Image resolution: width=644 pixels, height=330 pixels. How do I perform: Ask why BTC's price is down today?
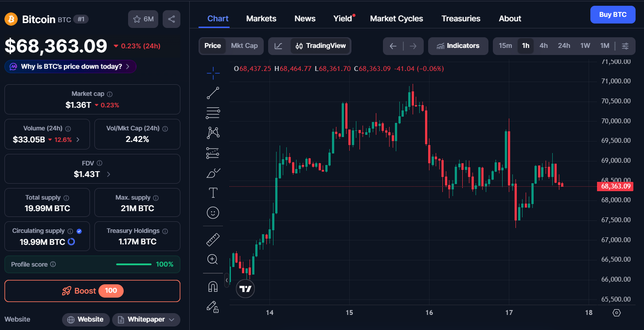[70, 67]
